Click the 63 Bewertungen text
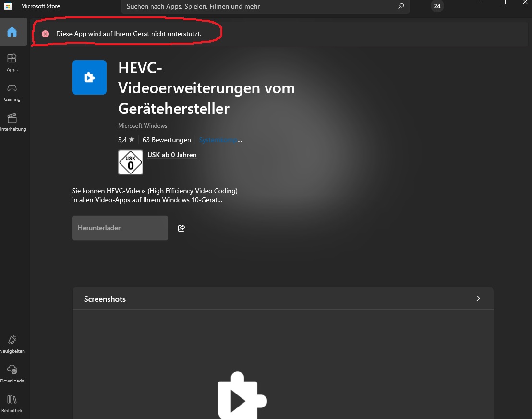Image resolution: width=532 pixels, height=419 pixels. pos(167,140)
